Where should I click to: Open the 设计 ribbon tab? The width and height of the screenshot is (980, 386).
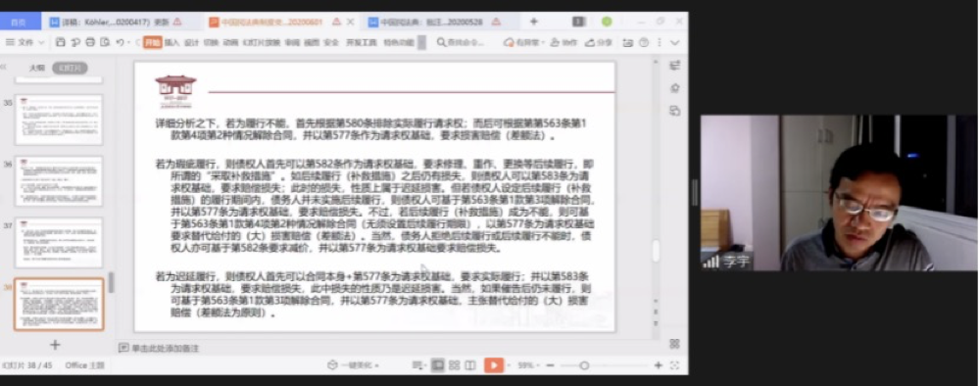(x=191, y=42)
